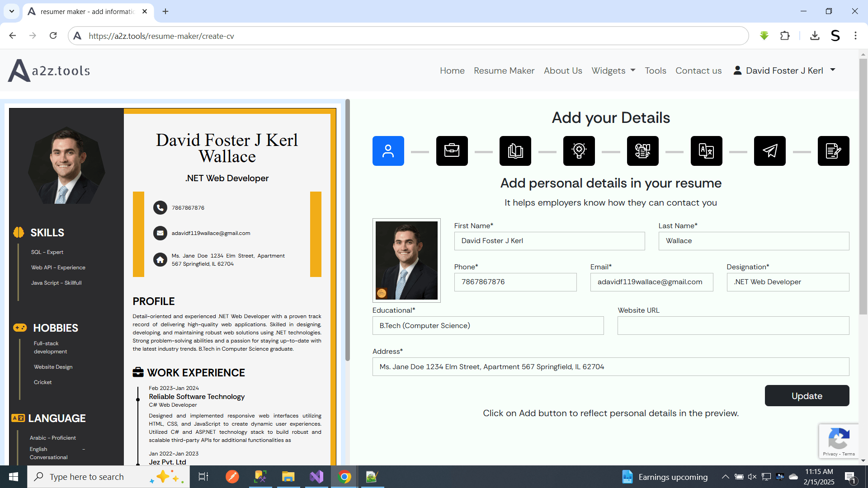868x488 pixels.
Task: Open the Resume Maker nav item
Action: coord(504,70)
